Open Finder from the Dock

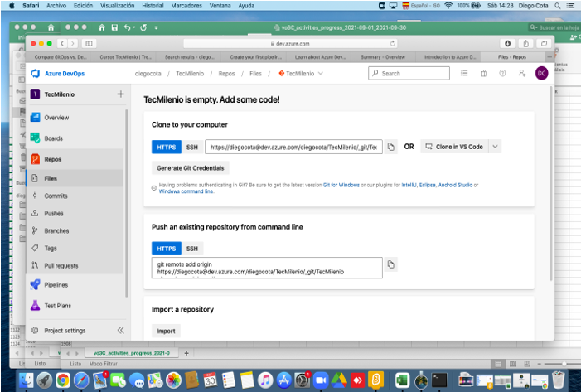[x=27, y=380]
